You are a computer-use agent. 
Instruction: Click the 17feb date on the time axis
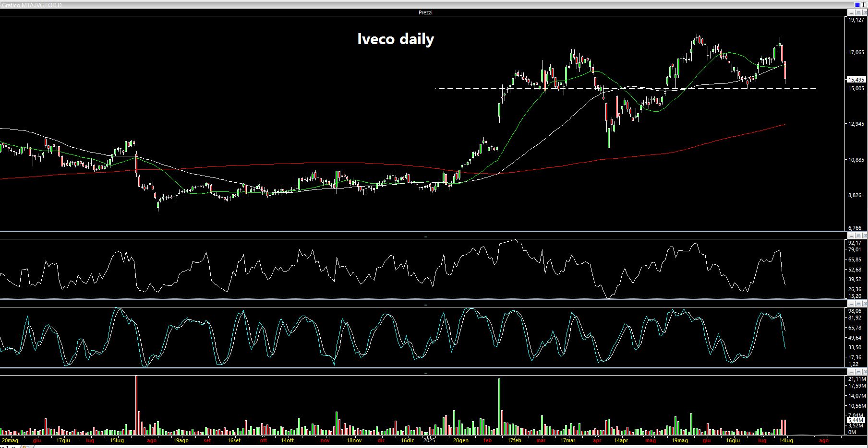pyautogui.click(x=514, y=440)
